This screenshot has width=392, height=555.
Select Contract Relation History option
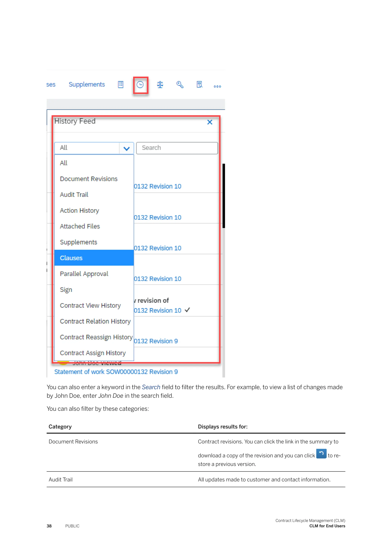94,321
